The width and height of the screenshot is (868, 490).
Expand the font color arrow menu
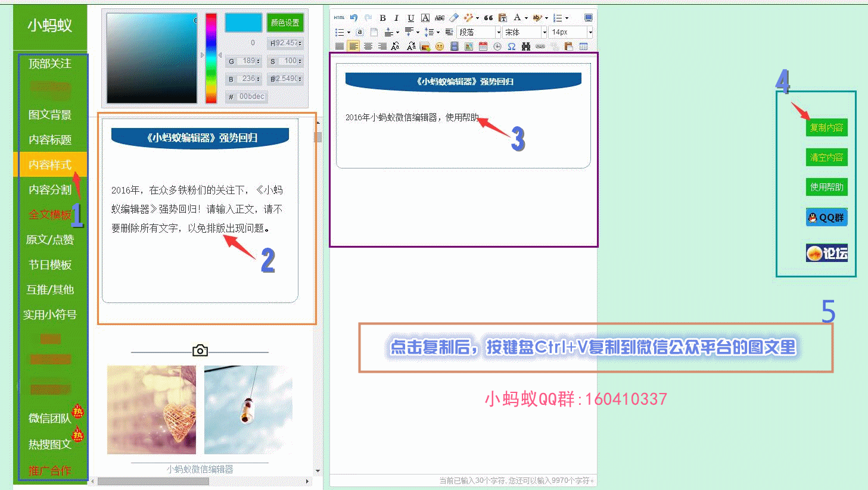pyautogui.click(x=526, y=18)
